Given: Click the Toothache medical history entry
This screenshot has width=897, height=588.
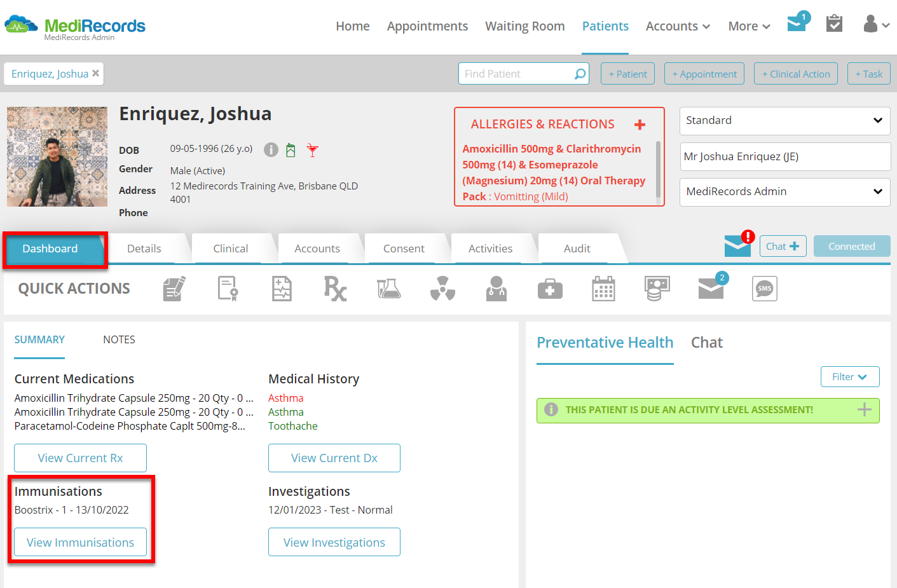Looking at the screenshot, I should 292,426.
